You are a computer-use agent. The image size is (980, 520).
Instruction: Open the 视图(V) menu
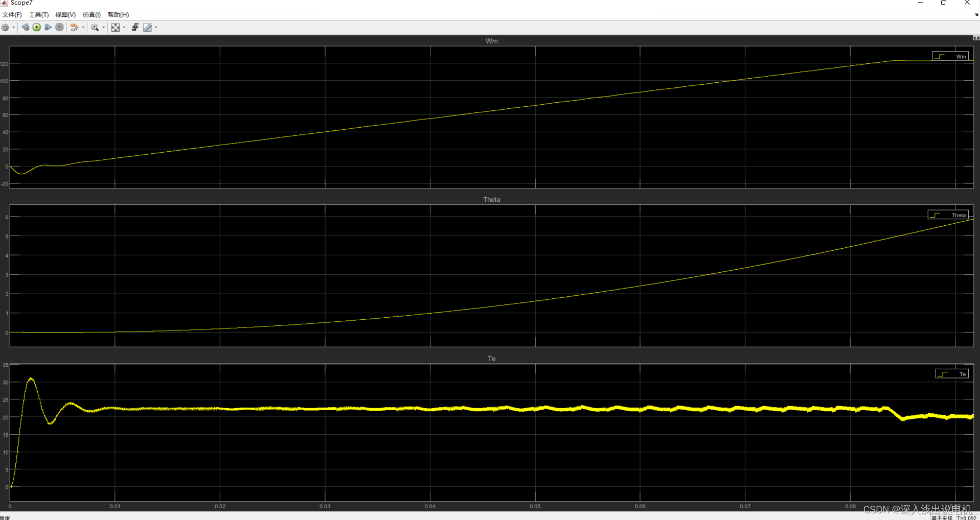[x=65, y=15]
